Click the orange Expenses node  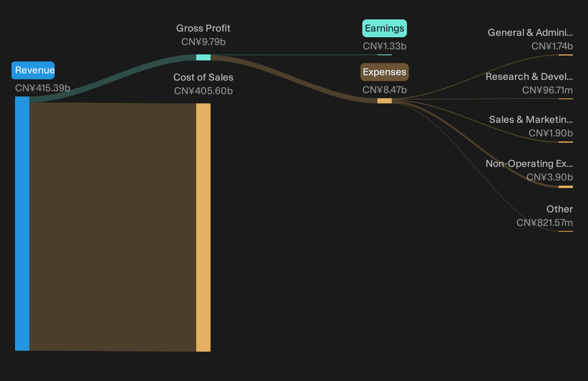point(385,101)
